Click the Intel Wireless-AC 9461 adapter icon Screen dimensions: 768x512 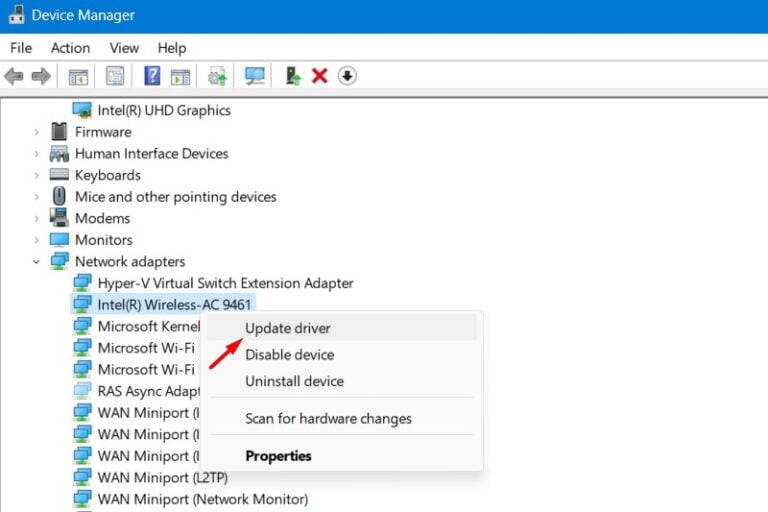pos(82,304)
